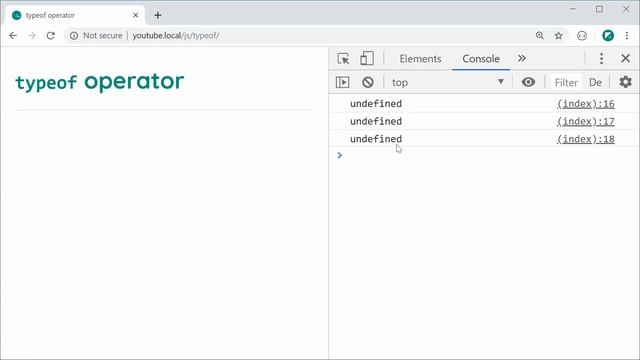Image resolution: width=640 pixels, height=360 pixels.
Task: Open the console settings gear
Action: 625,82
